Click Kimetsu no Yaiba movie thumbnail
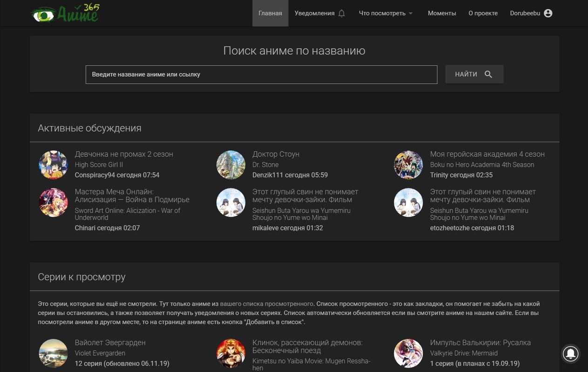The height and width of the screenshot is (372, 588). click(x=231, y=353)
